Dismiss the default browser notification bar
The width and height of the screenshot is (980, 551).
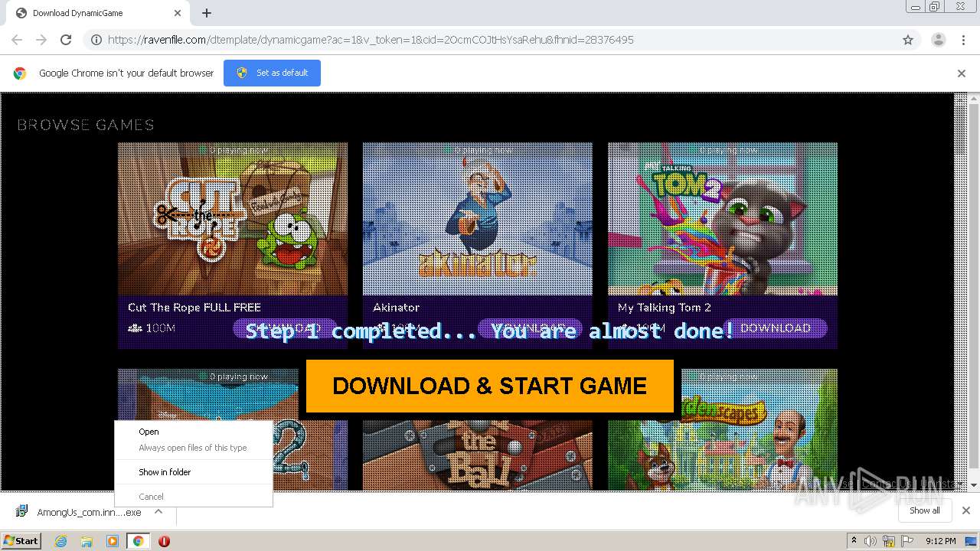click(x=962, y=73)
